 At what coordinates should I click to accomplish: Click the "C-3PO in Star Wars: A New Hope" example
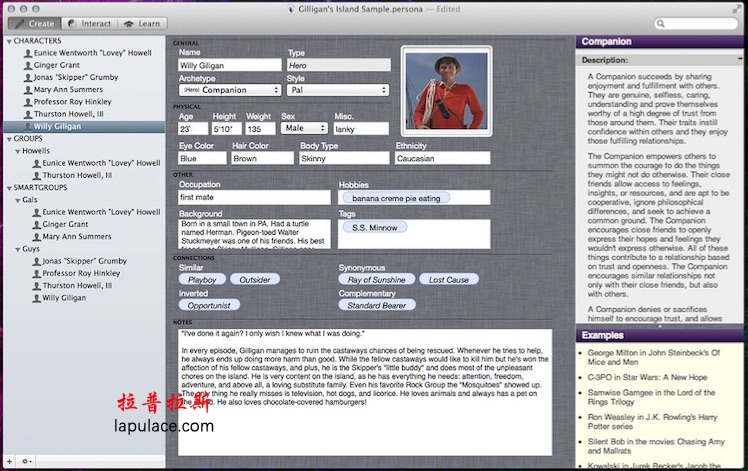tap(647, 377)
